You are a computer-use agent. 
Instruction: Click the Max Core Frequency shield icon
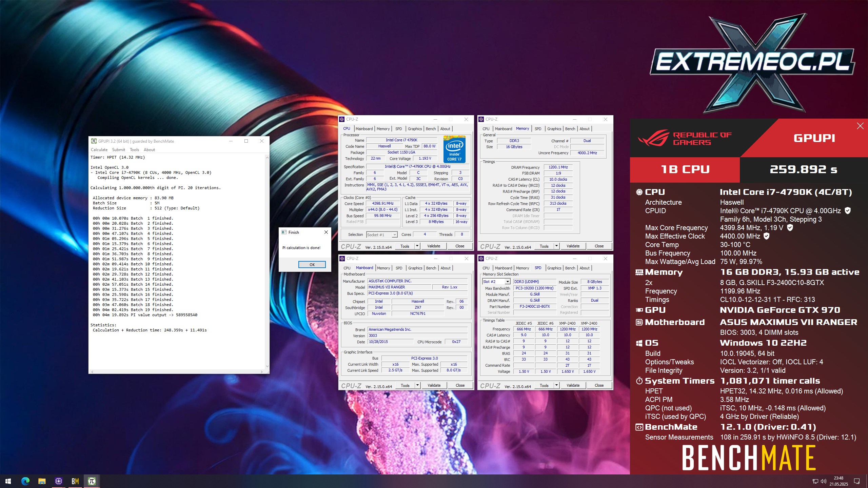[x=790, y=228]
